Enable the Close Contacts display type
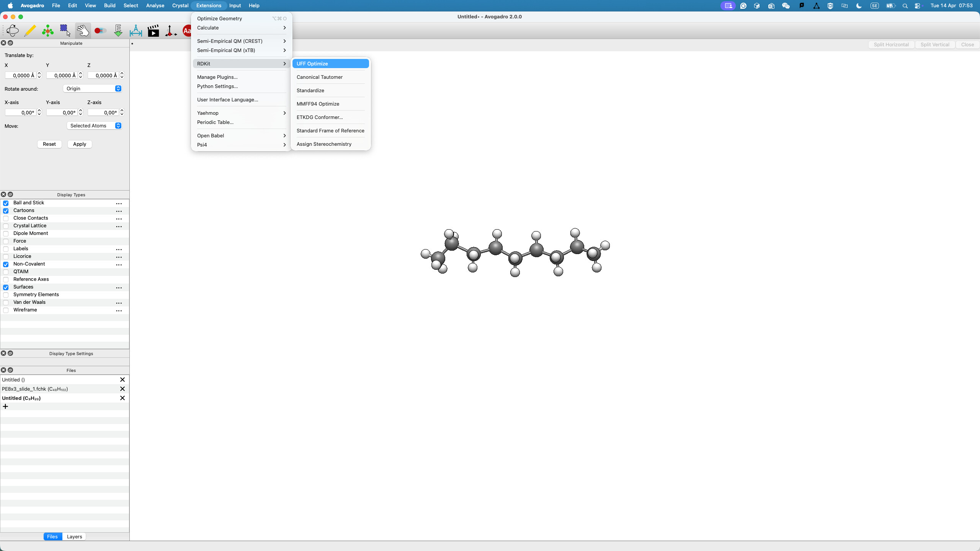Image resolution: width=980 pixels, height=551 pixels. click(6, 218)
